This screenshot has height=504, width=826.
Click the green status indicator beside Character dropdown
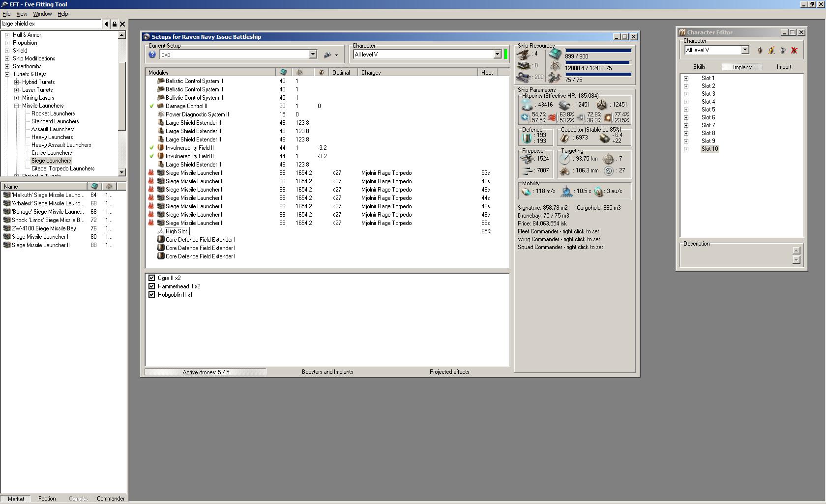click(505, 55)
